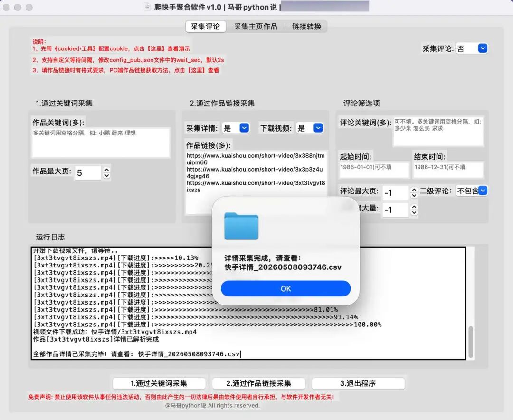Image resolution: width=513 pixels, height=420 pixels.
Task: Click the 评论关键词 filter text area
Action: pyautogui.click(x=438, y=131)
